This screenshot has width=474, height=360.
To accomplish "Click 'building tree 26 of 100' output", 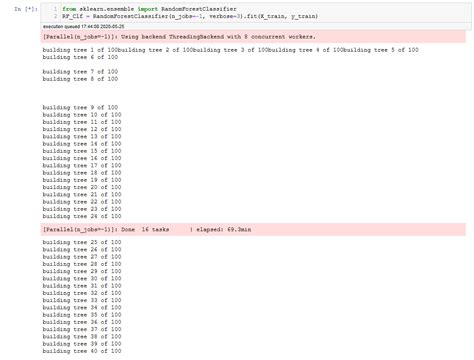I will pyautogui.click(x=82, y=250).
